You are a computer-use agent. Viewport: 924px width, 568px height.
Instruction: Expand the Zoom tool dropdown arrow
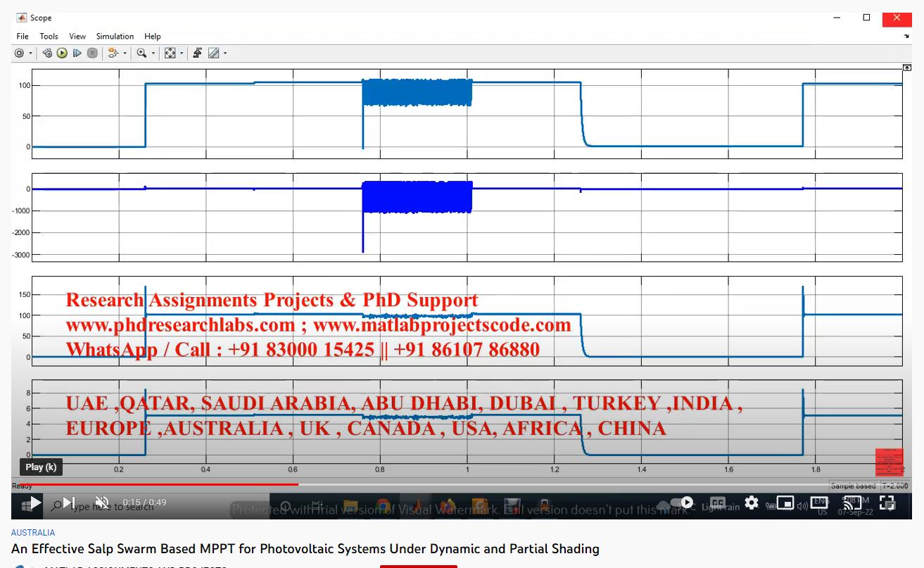click(153, 53)
